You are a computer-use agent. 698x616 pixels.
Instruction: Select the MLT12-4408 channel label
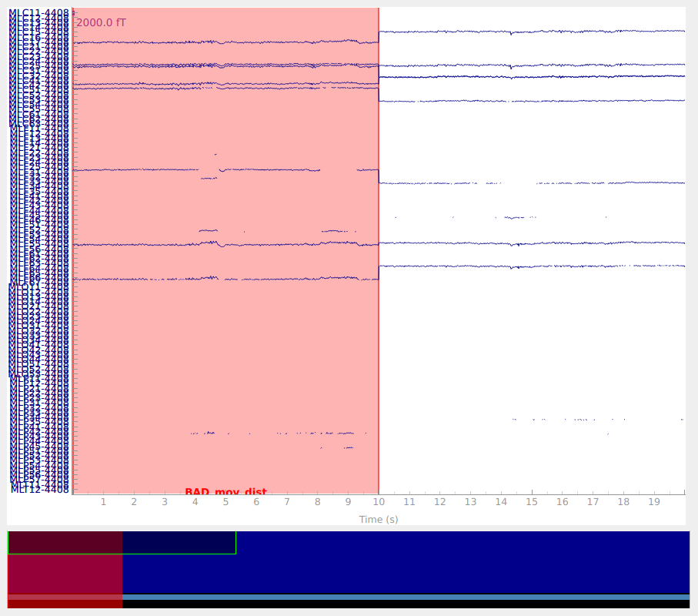click(40, 489)
